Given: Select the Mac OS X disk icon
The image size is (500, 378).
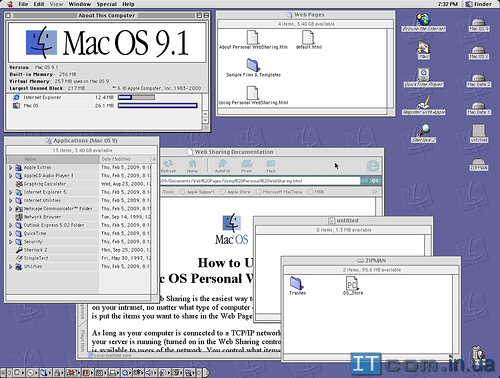Looking at the screenshot, I should 479,52.
